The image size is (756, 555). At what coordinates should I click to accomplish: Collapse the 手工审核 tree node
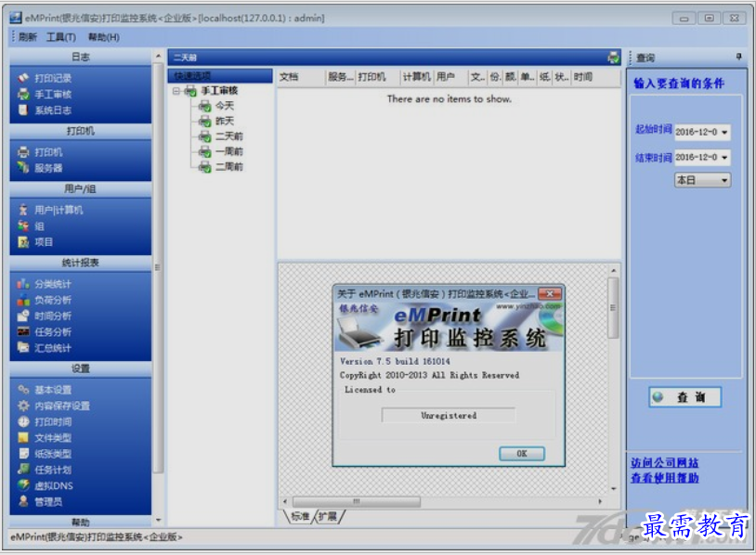click(x=176, y=91)
